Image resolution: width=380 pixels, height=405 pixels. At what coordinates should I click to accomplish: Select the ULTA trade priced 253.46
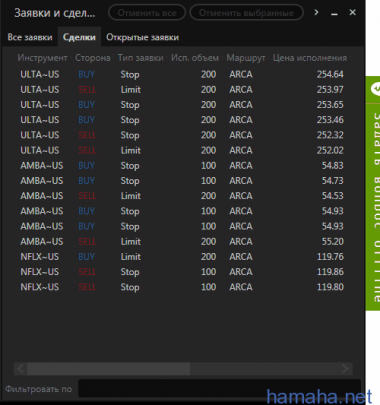182,120
